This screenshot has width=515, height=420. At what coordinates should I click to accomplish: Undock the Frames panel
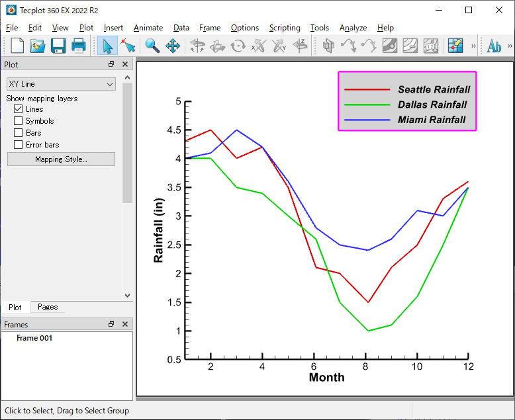click(x=111, y=324)
